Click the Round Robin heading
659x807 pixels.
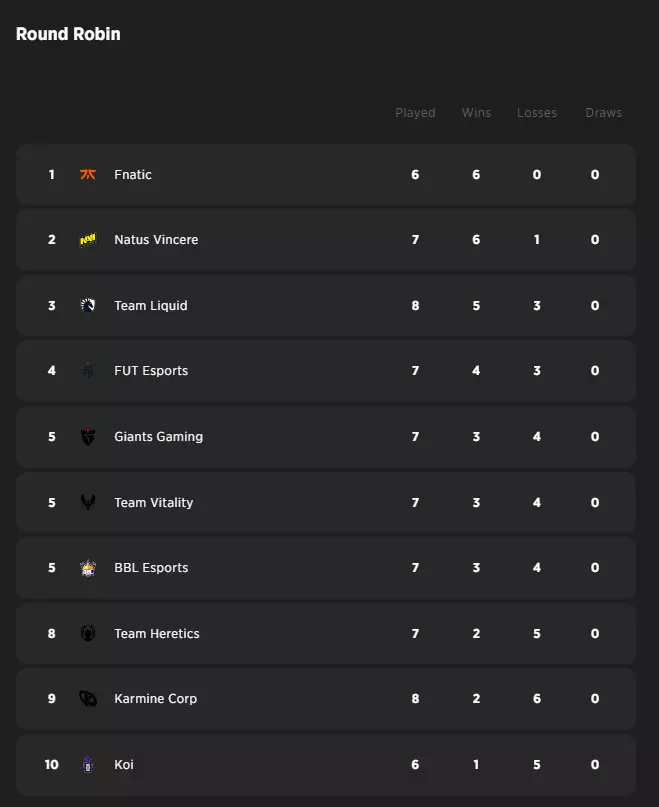(x=67, y=33)
